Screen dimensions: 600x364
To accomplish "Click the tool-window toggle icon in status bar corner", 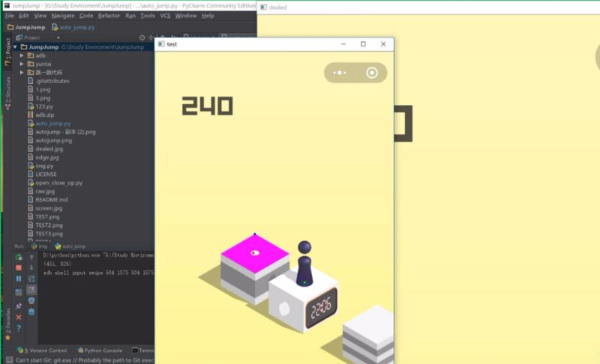I will pos(9,360).
